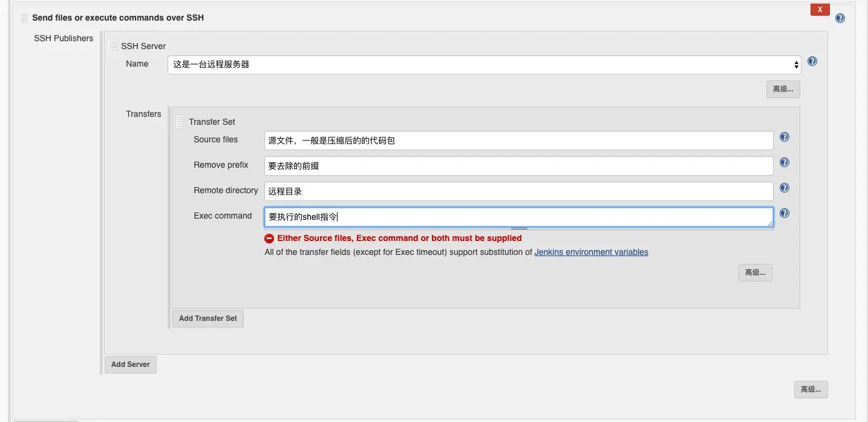
Task: Click the 'Source files' field label
Action: 215,139
